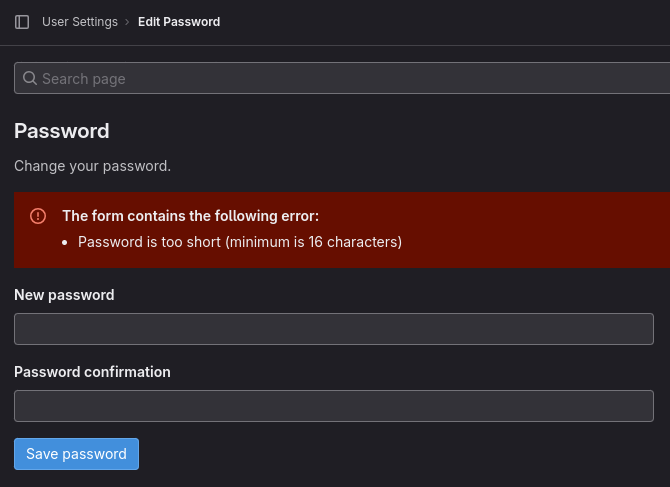Select the Edit Password breadcrumb
Screen dimensions: 670x487
(x=179, y=22)
